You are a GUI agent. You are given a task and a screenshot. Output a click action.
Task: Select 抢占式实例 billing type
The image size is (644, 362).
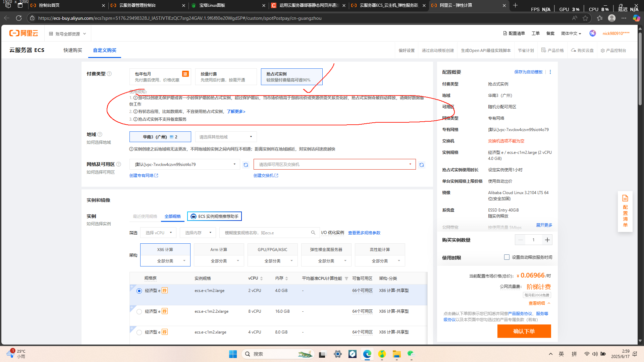point(292,77)
